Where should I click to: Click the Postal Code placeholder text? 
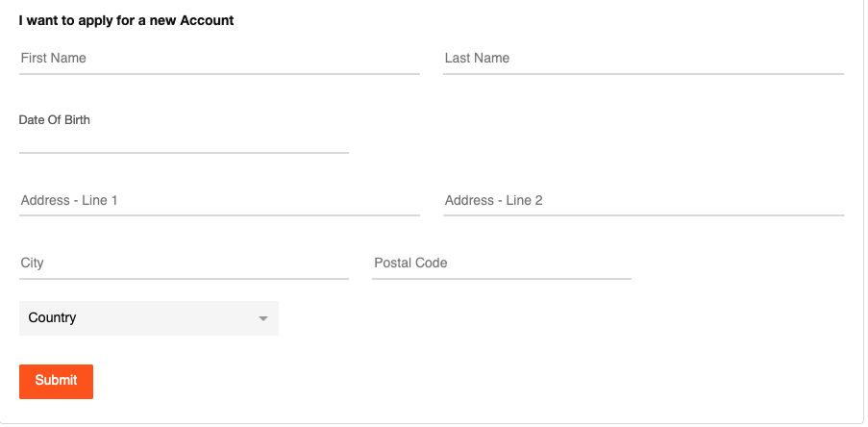point(410,264)
